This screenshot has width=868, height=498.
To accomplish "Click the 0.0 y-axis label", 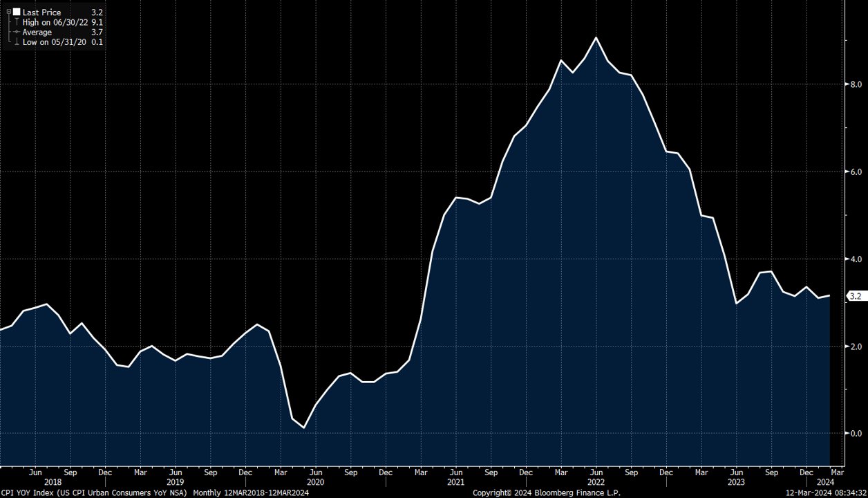I will point(855,434).
